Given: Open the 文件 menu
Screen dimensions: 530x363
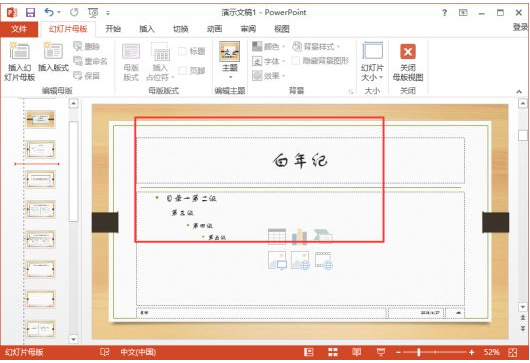Looking at the screenshot, I should point(19,29).
